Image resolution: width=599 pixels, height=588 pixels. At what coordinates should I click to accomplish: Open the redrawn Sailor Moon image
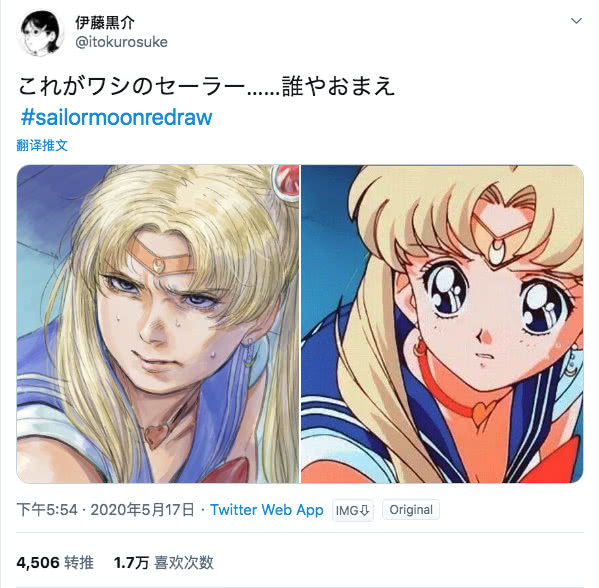pyautogui.click(x=158, y=324)
